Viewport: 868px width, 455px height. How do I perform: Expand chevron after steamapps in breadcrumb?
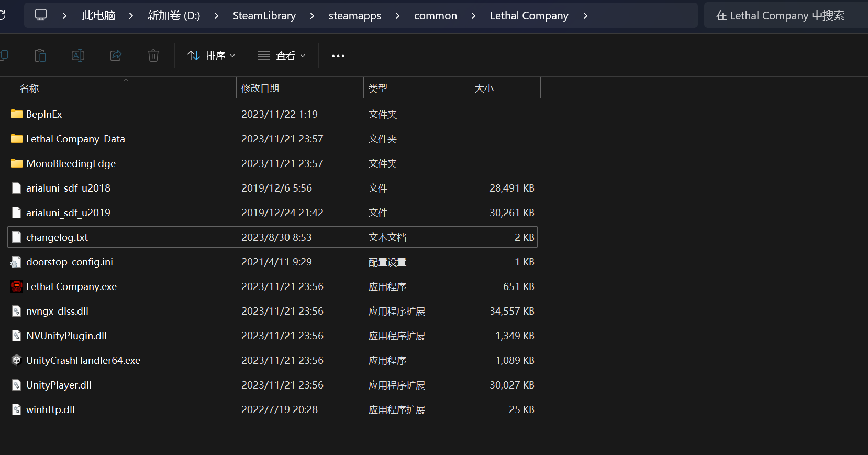pos(397,16)
